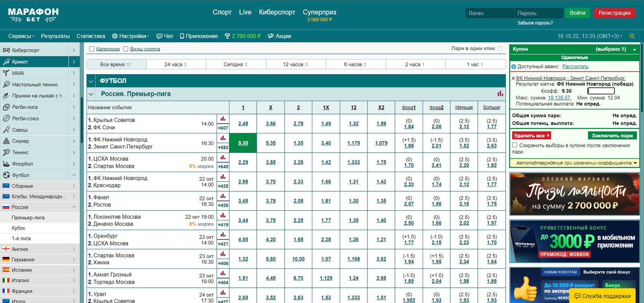Open the Акции megaphone icon

click(x=271, y=36)
